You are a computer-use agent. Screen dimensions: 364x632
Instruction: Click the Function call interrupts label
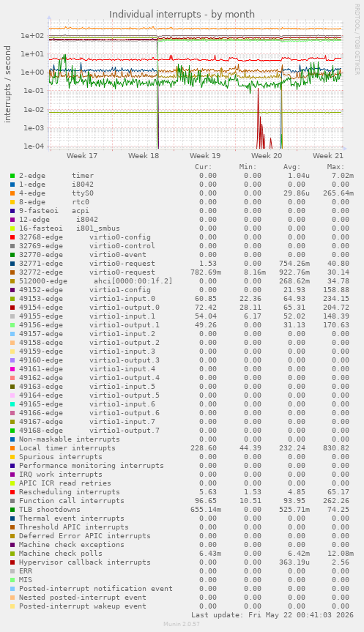tap(72, 501)
